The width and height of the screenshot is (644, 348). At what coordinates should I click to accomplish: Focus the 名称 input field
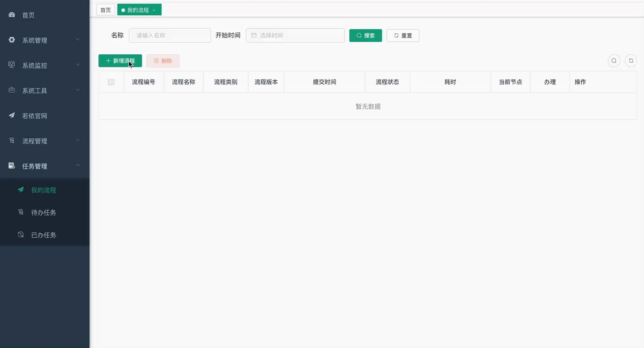click(x=170, y=36)
